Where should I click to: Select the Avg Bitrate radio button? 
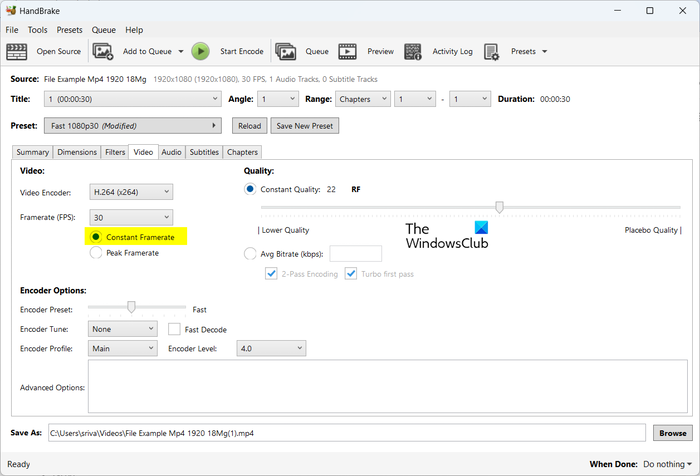(250, 254)
